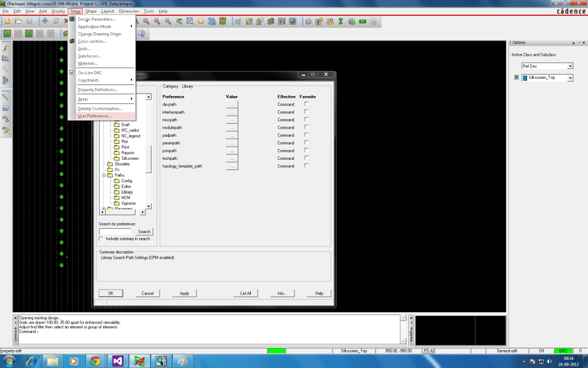The image size is (588, 368).
Task: Click the OK button in preferences dialog
Action: click(x=111, y=293)
